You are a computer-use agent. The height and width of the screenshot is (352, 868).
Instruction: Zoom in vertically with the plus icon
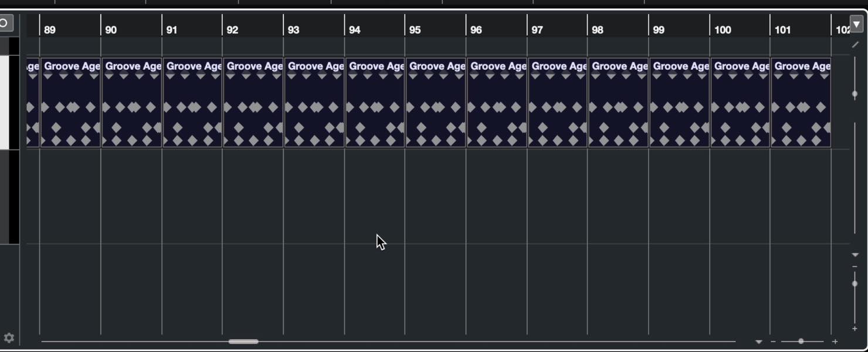(855, 329)
